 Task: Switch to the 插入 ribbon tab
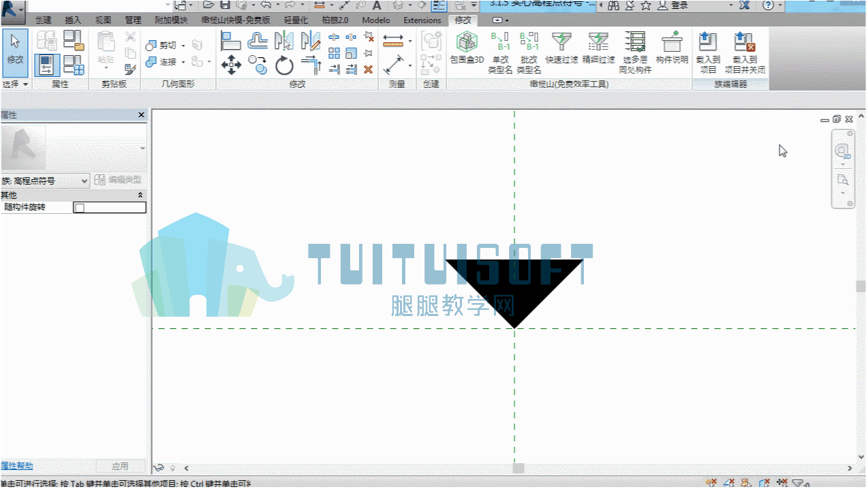click(73, 20)
